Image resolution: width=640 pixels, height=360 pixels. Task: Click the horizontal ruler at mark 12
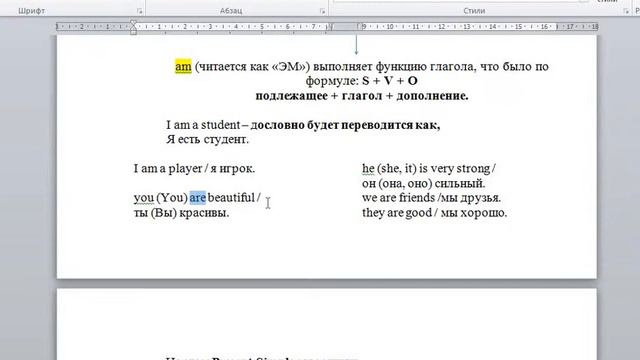[x=441, y=27]
